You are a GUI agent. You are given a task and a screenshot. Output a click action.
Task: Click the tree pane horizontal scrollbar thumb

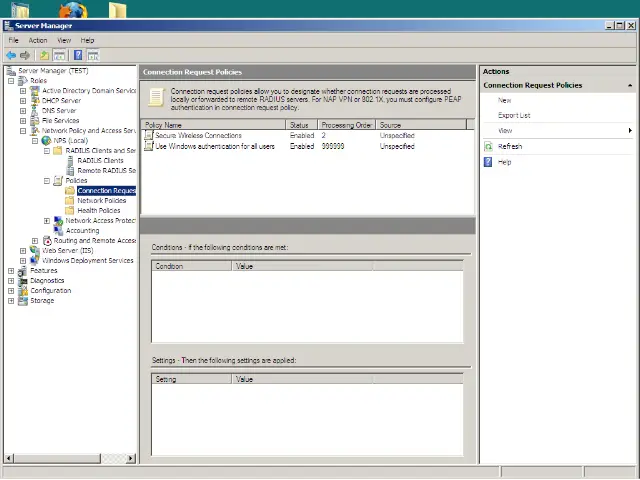(57, 458)
